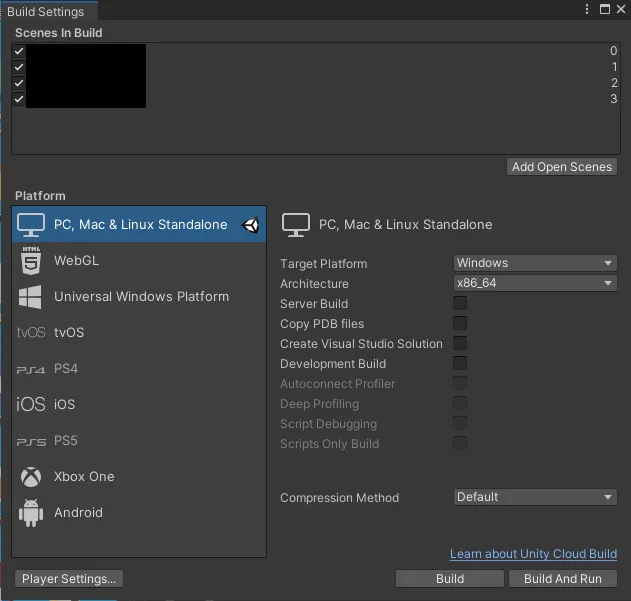
Task: Select the Build Settings tab
Action: pyautogui.click(x=49, y=11)
